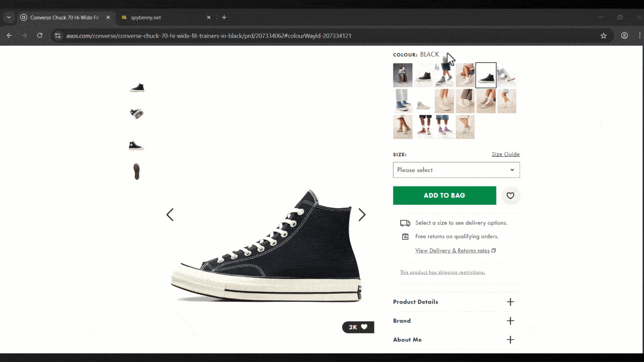Reload the page
This screenshot has width=644, height=362.
point(40,36)
